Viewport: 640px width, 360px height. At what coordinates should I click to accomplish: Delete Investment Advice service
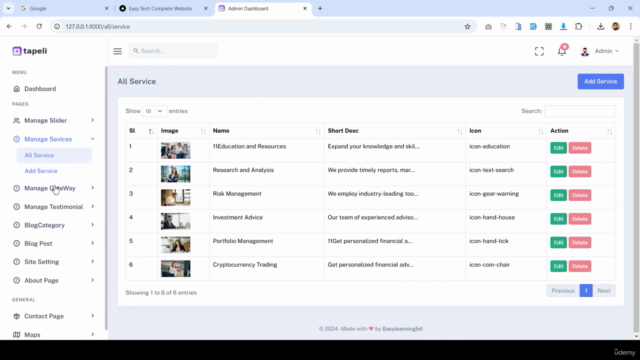coord(580,219)
